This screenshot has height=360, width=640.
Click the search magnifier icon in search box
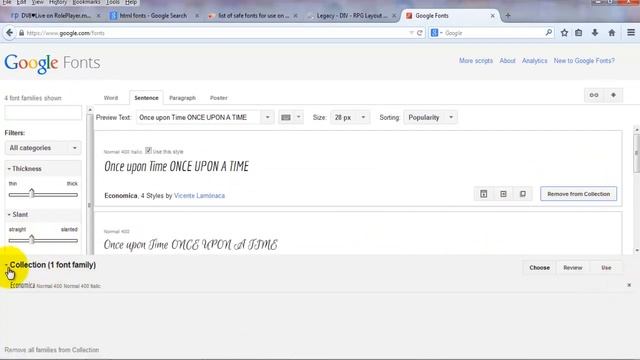coord(549,33)
